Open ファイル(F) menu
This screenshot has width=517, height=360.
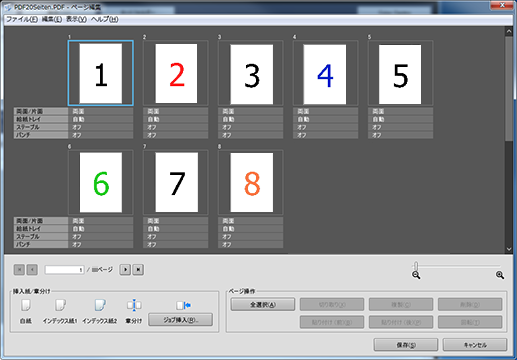click(22, 19)
